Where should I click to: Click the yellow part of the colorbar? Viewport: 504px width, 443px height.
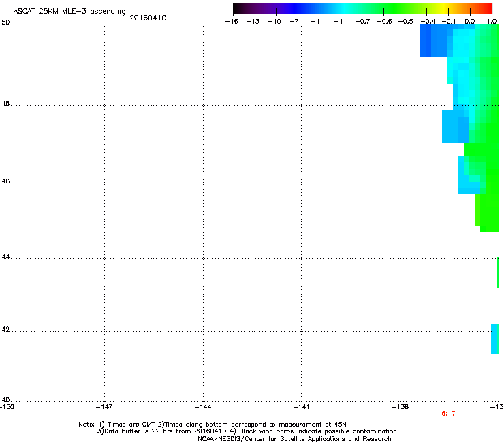pyautogui.click(x=444, y=8)
